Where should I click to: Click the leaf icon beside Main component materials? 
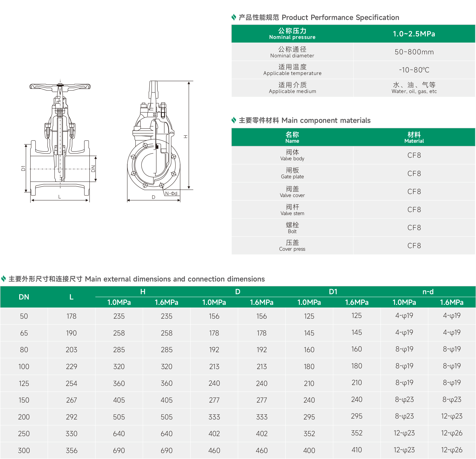pos(234,120)
